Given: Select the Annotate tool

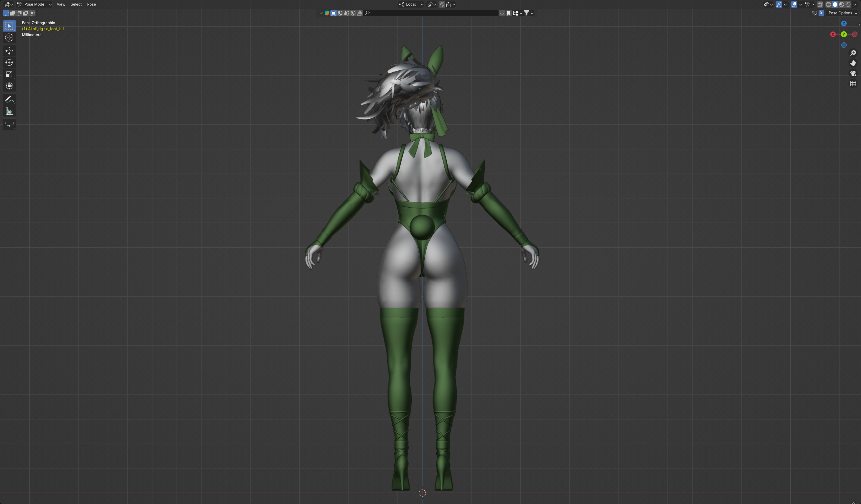Looking at the screenshot, I should [9, 99].
